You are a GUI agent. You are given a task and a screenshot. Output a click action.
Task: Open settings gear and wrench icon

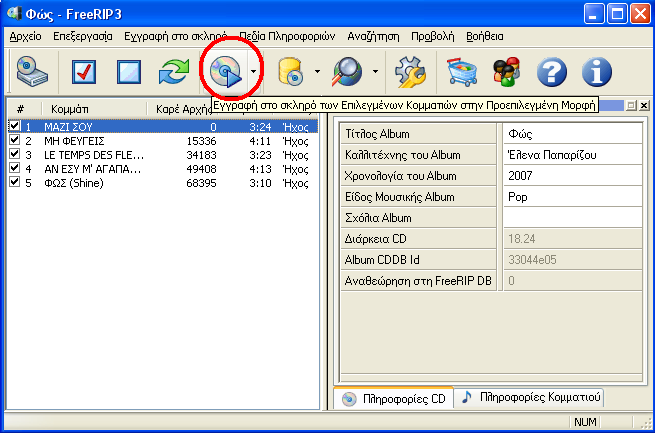(x=410, y=72)
